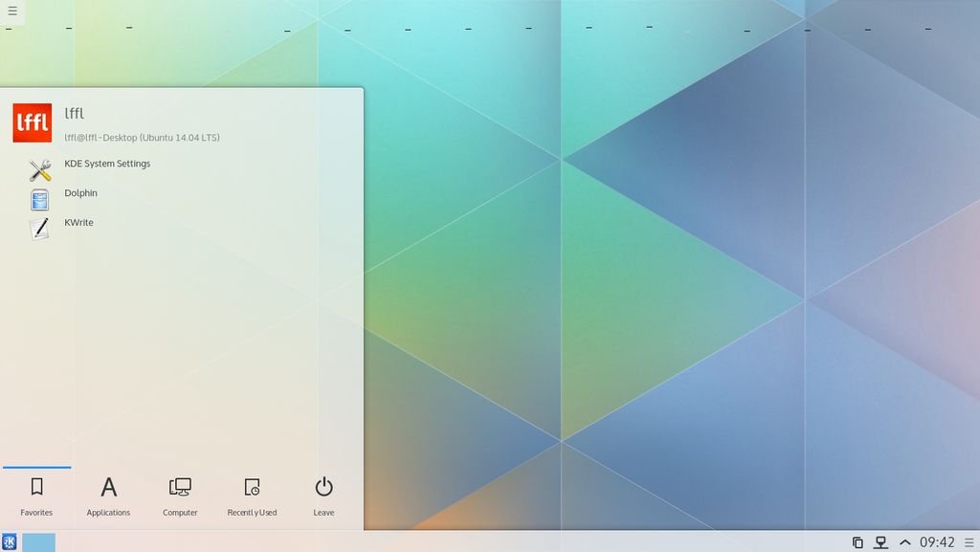The image size is (980, 552).
Task: Click the network connection tray icon
Action: (x=881, y=542)
